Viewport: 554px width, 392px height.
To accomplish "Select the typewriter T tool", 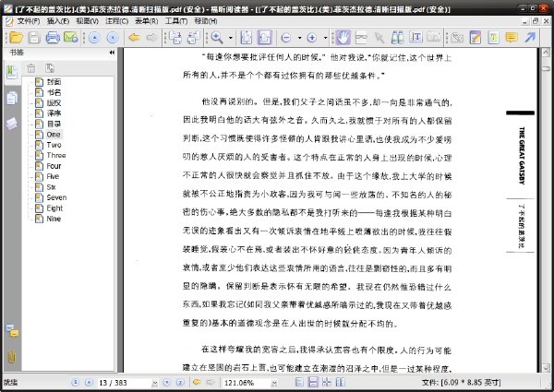I will pos(493,37).
